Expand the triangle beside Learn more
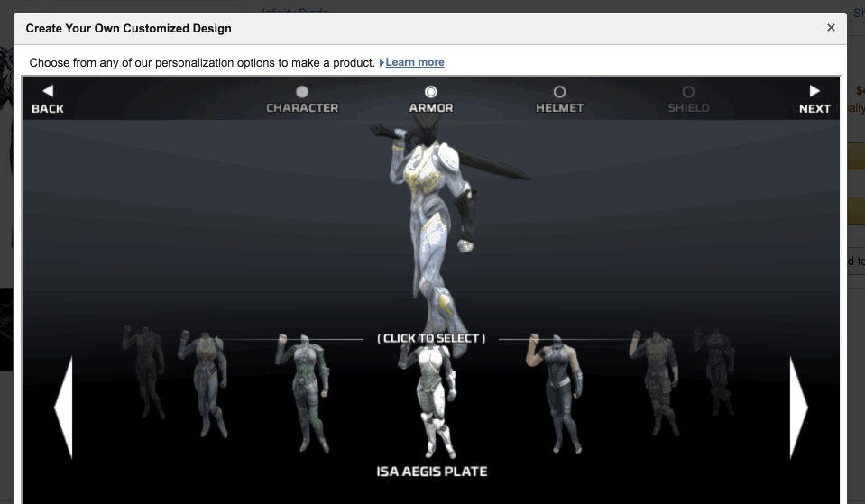 point(382,63)
